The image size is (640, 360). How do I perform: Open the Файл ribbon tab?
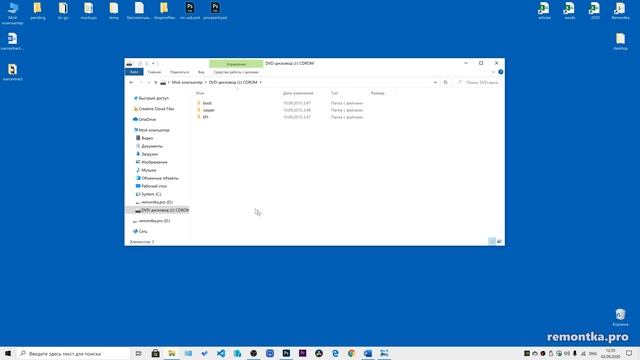point(134,72)
